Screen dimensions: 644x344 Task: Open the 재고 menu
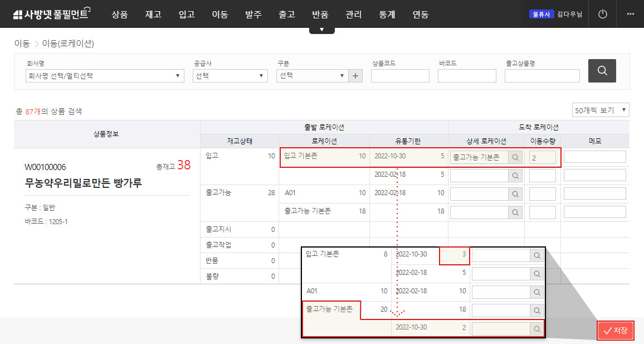pos(153,14)
